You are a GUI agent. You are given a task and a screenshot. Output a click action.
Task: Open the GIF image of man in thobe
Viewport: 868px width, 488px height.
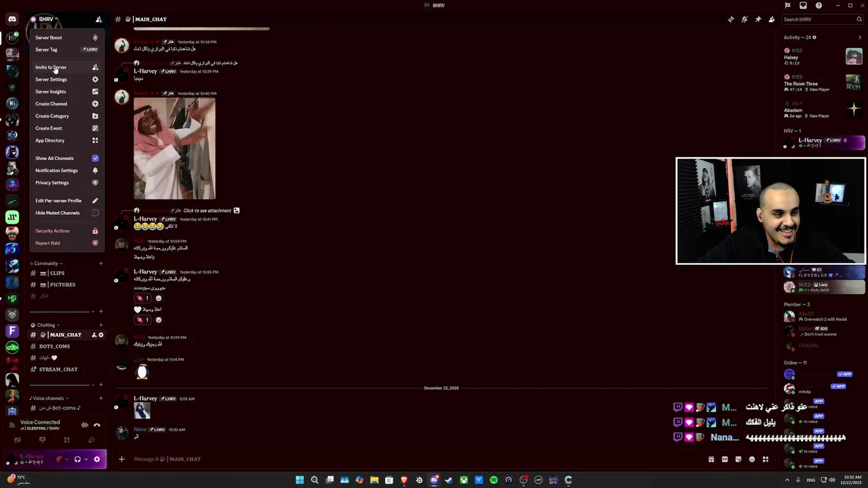174,148
